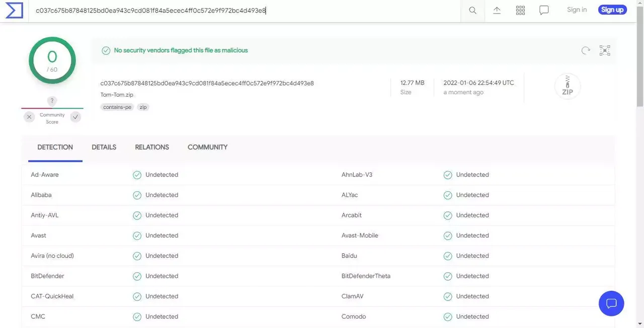Viewport: 644px width, 328px height.
Task: Click the Baidu undetected check icon
Action: tap(448, 256)
